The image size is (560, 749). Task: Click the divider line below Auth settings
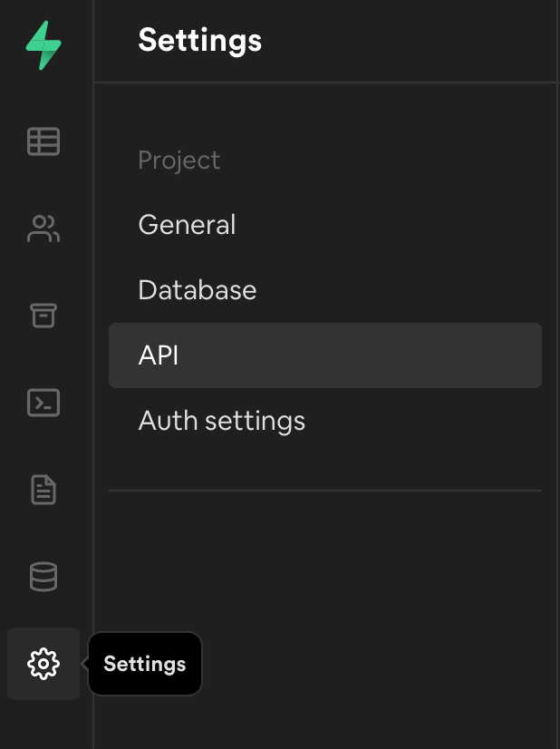(x=324, y=491)
